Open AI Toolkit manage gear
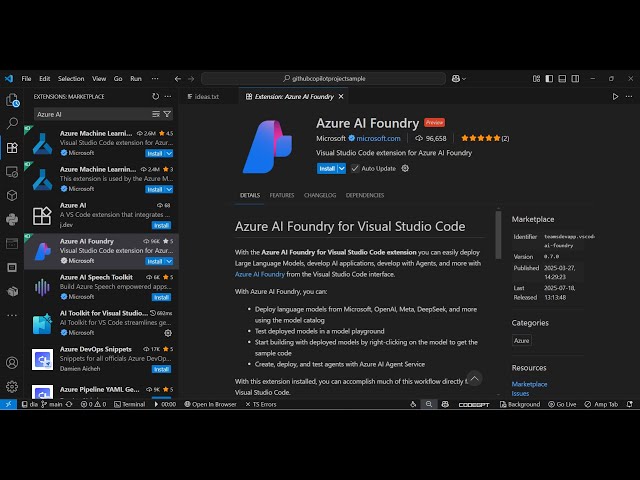 168,333
